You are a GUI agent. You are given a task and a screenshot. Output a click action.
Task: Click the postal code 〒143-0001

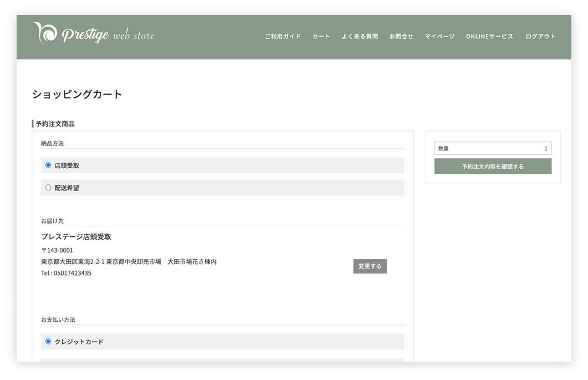coord(57,250)
